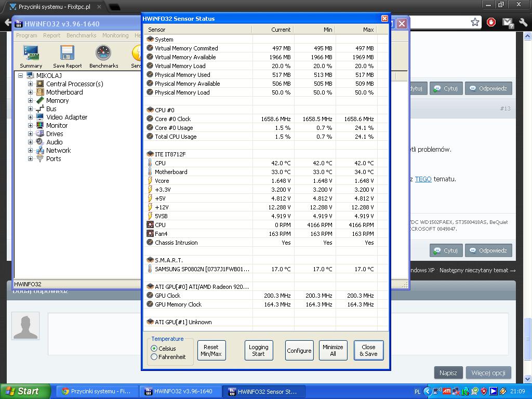Sort by the Sensor column header
532x399 pixels.
pos(198,30)
